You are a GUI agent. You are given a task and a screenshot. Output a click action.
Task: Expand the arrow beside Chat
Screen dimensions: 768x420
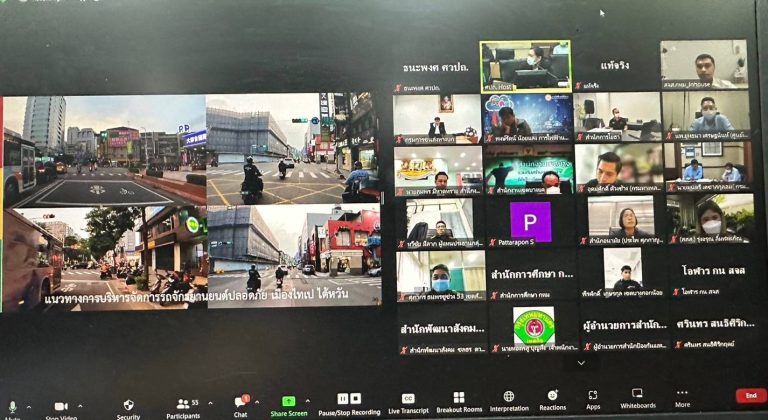257,402
